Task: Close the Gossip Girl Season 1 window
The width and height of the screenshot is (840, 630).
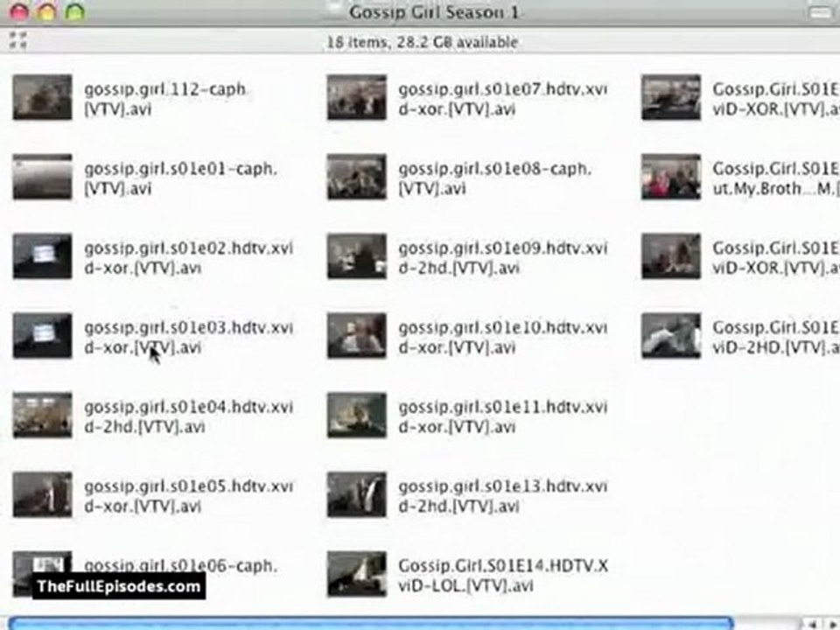Action: [19, 11]
